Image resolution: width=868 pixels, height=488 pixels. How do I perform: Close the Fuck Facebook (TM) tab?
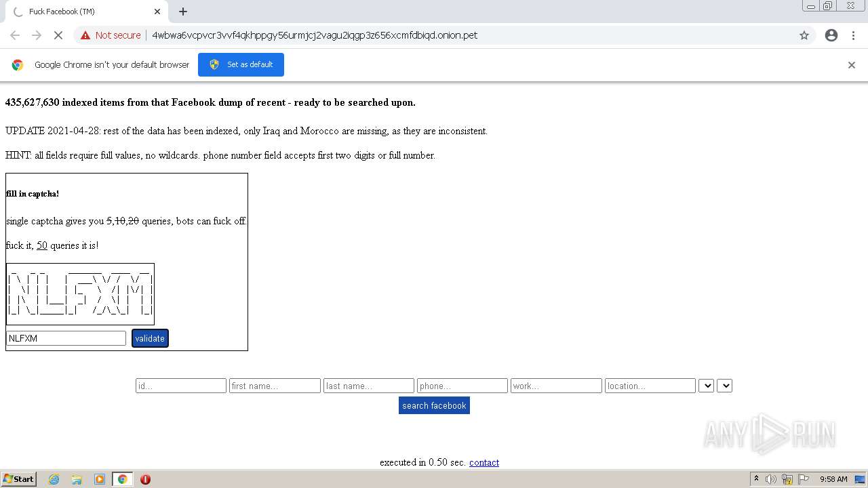[157, 12]
